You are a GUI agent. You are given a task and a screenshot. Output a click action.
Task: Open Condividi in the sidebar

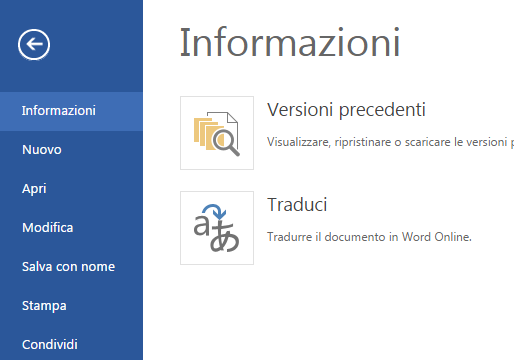point(71,344)
